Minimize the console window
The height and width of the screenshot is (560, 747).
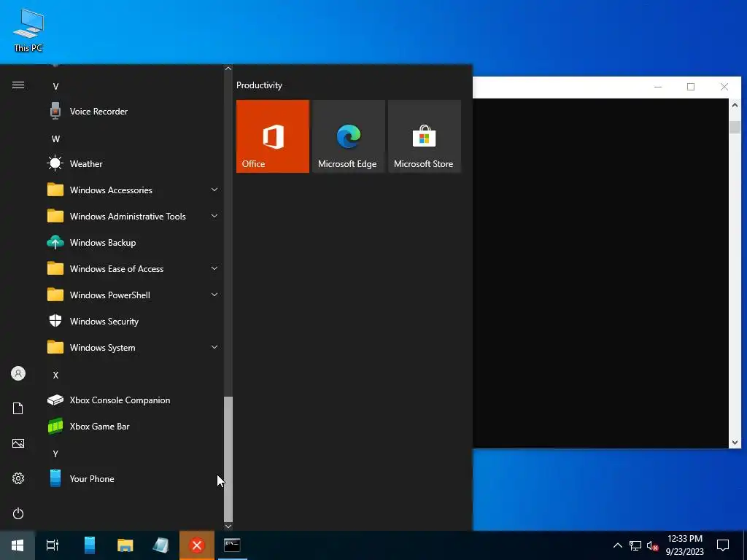[x=658, y=87]
